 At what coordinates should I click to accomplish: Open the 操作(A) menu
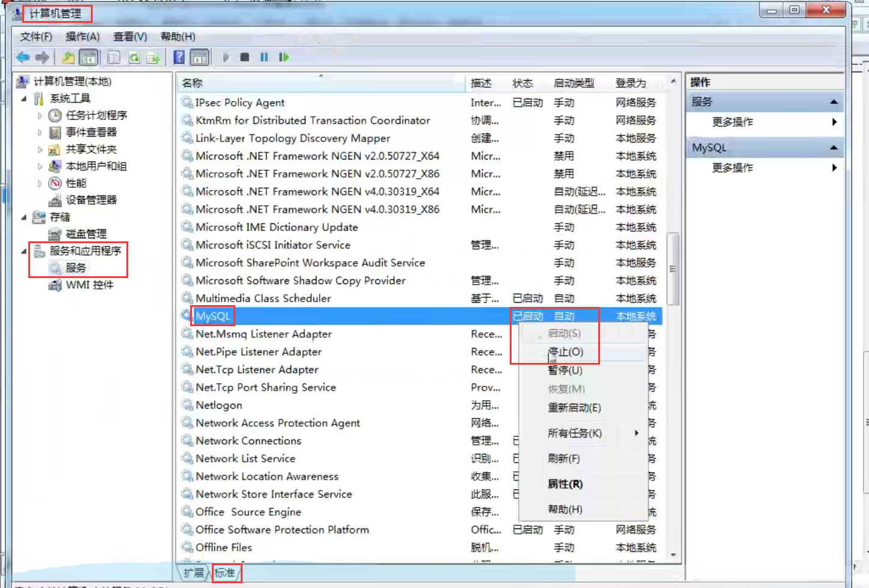pyautogui.click(x=82, y=37)
